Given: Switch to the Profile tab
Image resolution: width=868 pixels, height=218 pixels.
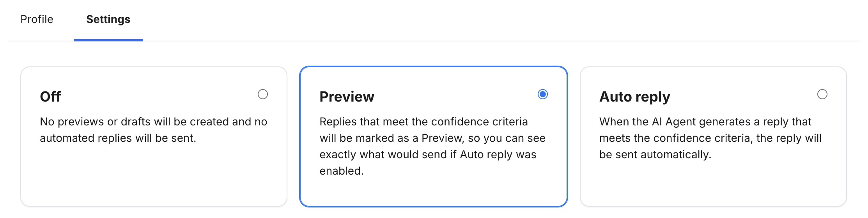Looking at the screenshot, I should [x=37, y=19].
